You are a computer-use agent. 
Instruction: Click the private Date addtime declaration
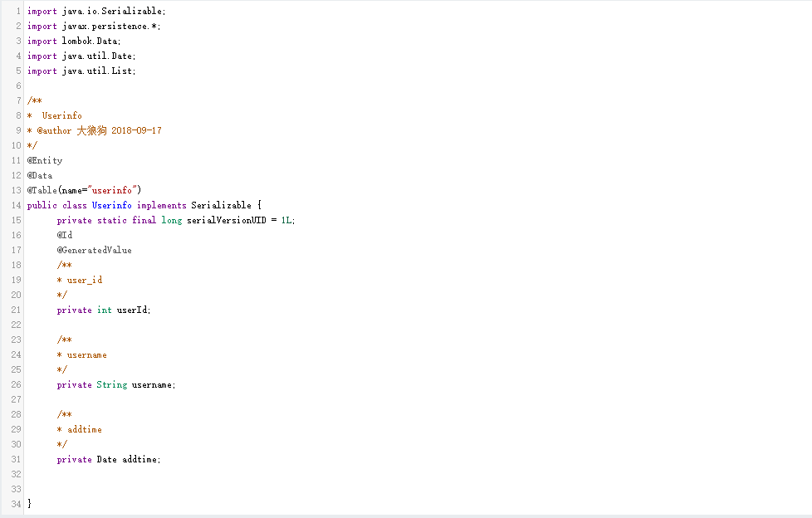108,460
